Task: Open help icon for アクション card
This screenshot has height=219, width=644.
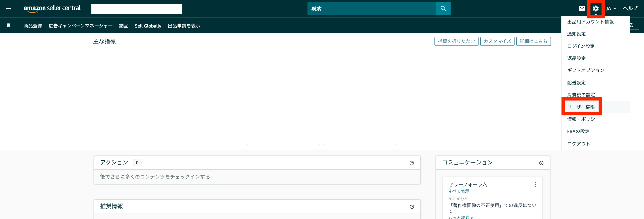Action: click(x=412, y=163)
